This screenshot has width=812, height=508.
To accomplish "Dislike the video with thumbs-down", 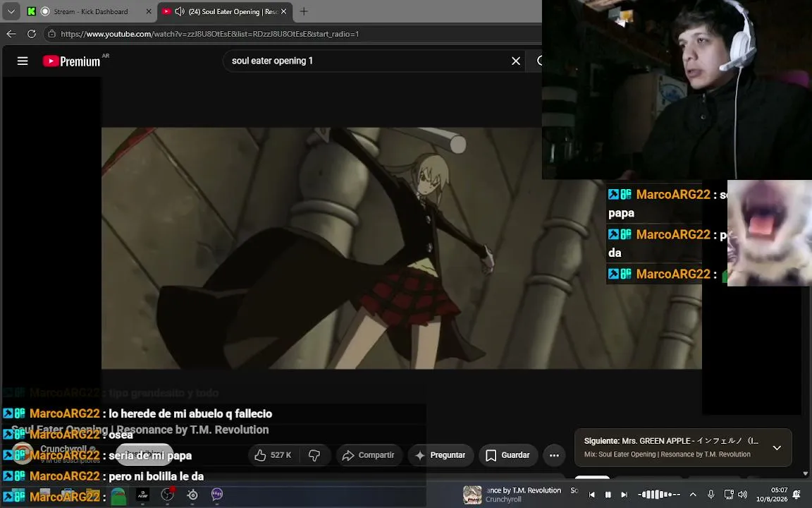I will pyautogui.click(x=314, y=455).
